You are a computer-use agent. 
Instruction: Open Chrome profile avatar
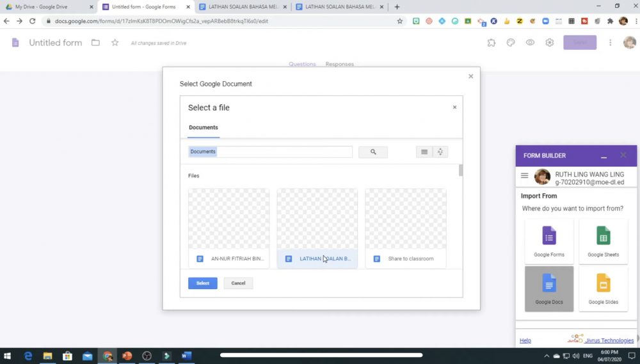tap(623, 21)
